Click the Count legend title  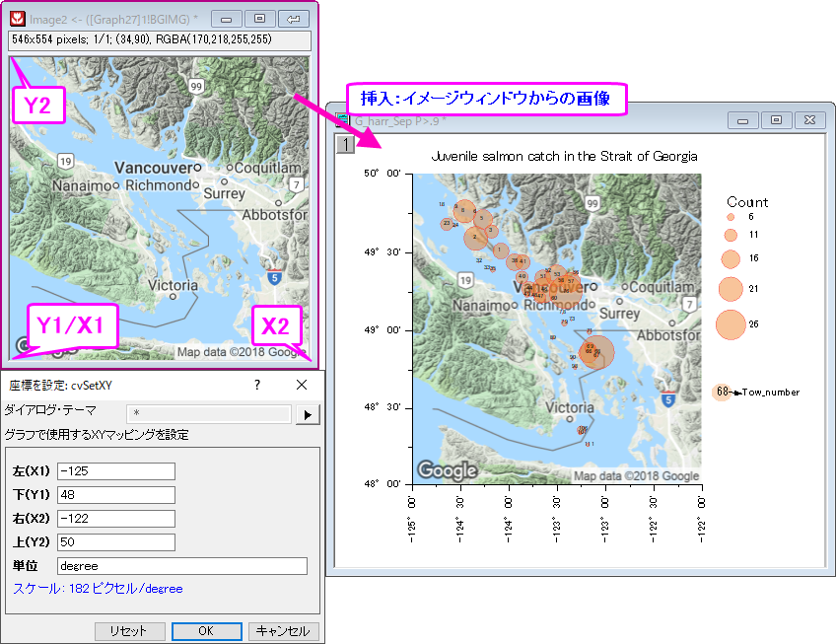[747, 202]
